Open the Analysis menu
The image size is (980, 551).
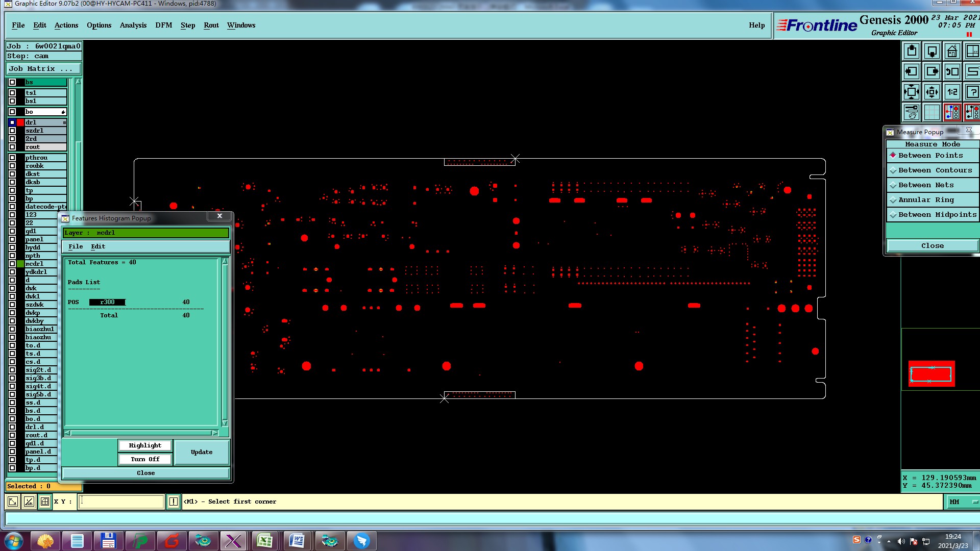point(133,26)
